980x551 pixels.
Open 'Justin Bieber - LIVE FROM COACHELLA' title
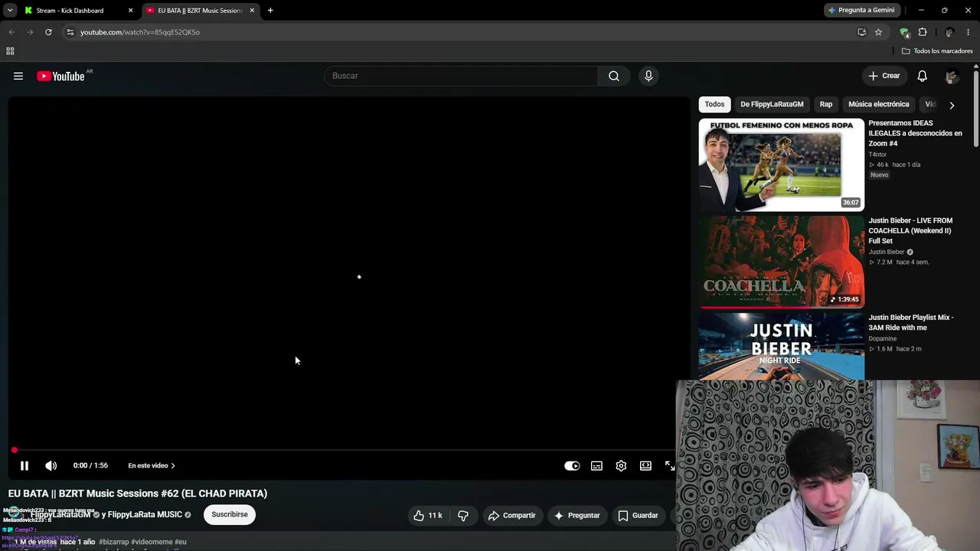point(910,230)
